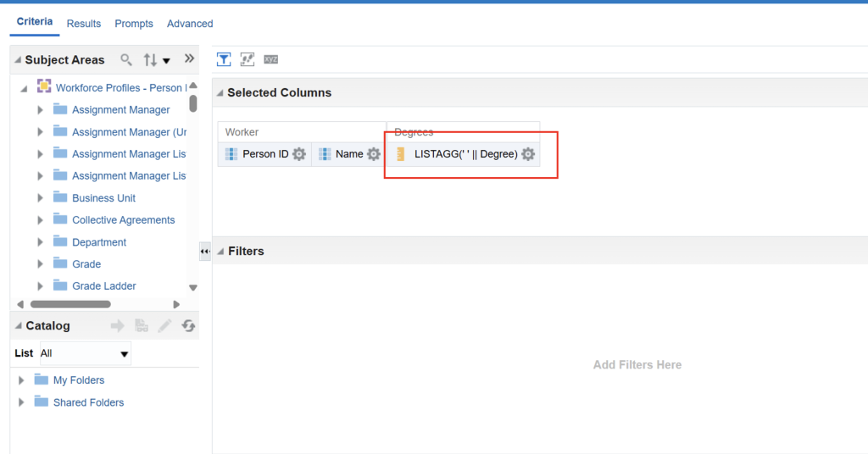The width and height of the screenshot is (868, 454).
Task: Collapse the Selected Columns section
Action: click(x=220, y=93)
